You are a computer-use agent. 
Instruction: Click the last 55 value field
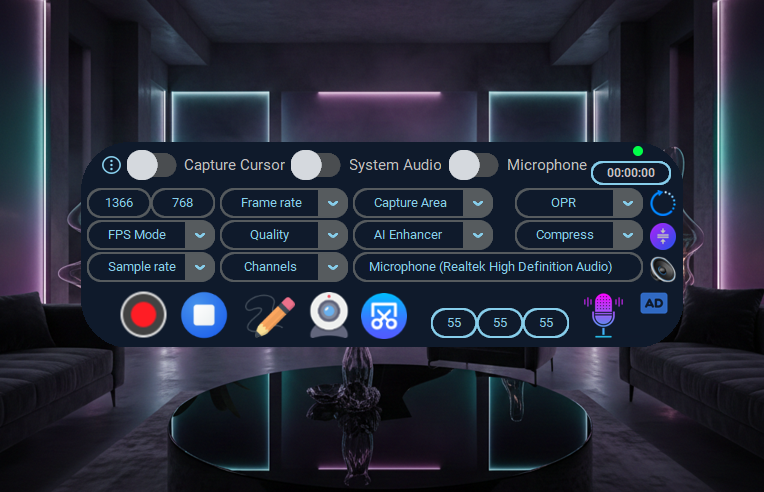[x=546, y=323]
